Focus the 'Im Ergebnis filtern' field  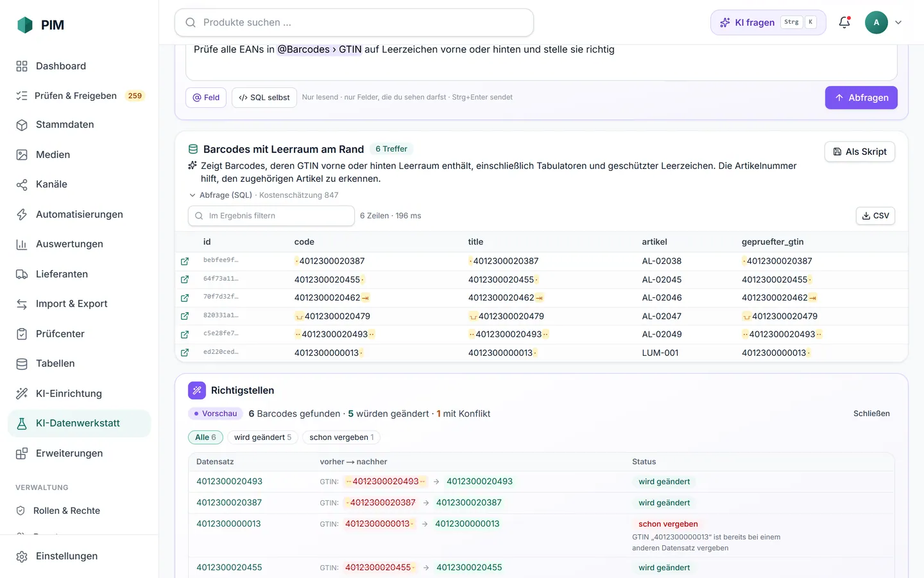(x=271, y=216)
